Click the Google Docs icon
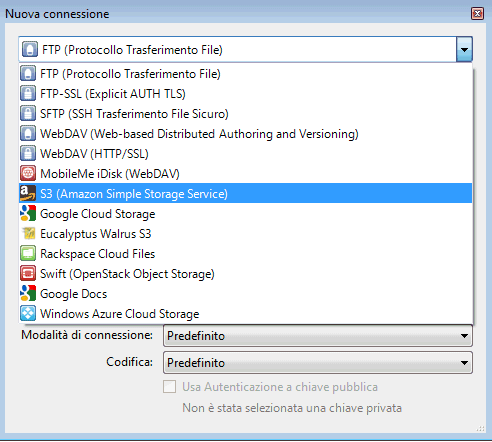 pyautogui.click(x=28, y=293)
